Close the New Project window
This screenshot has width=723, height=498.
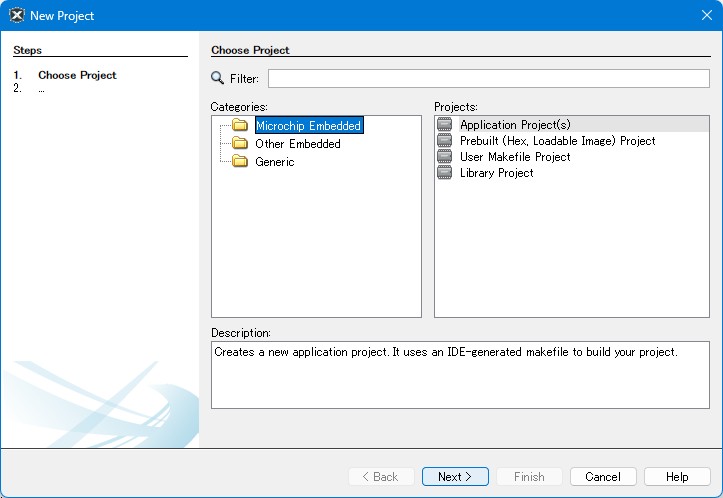[x=706, y=16]
